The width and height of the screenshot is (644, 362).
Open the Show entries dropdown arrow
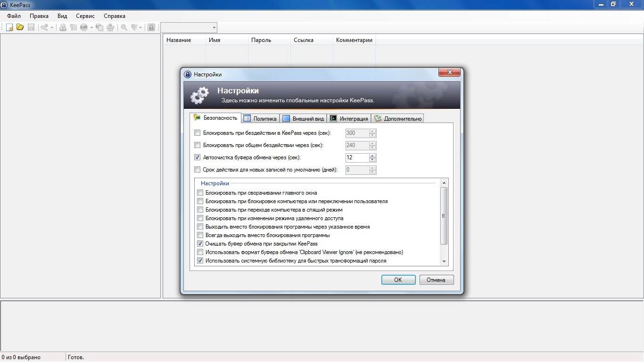click(x=140, y=27)
